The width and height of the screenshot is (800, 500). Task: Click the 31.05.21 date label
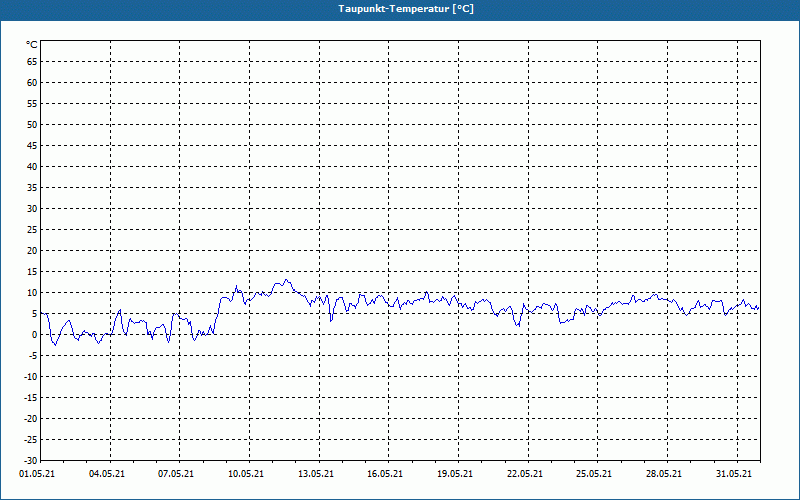pyautogui.click(x=734, y=474)
